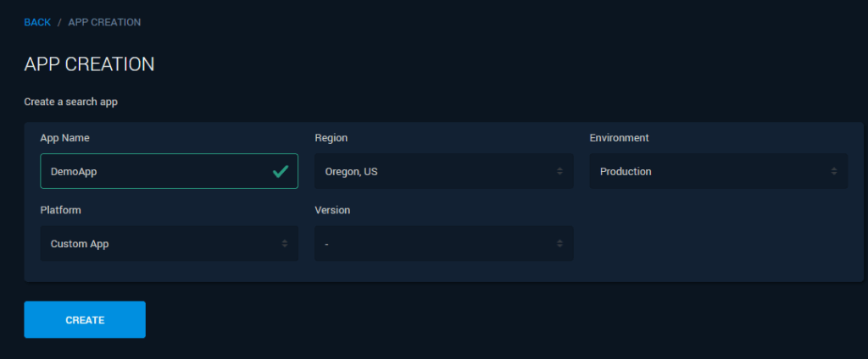Open the Region dropdown showing Oregon, US
The width and height of the screenshot is (868, 359).
[x=432, y=171]
